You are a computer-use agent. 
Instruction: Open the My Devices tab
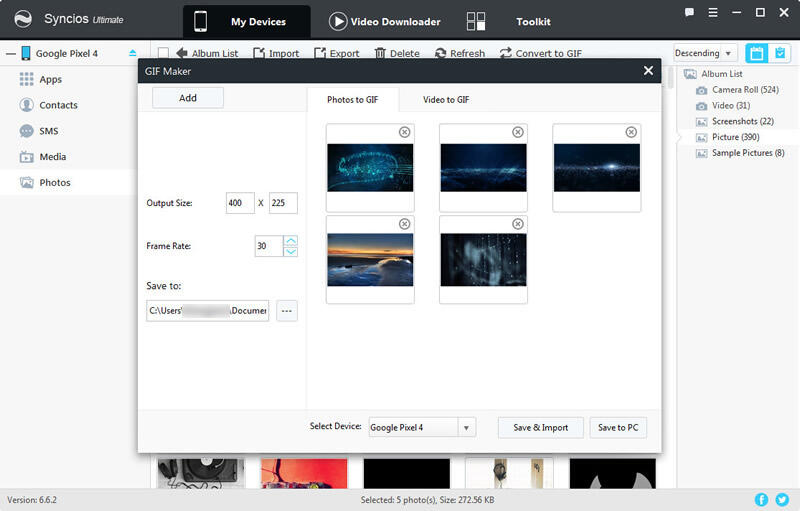pos(246,21)
